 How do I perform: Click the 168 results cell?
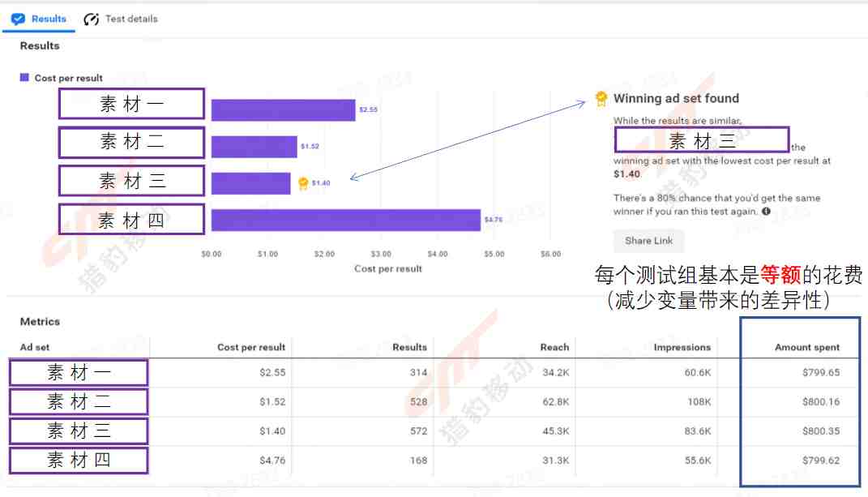(x=418, y=461)
